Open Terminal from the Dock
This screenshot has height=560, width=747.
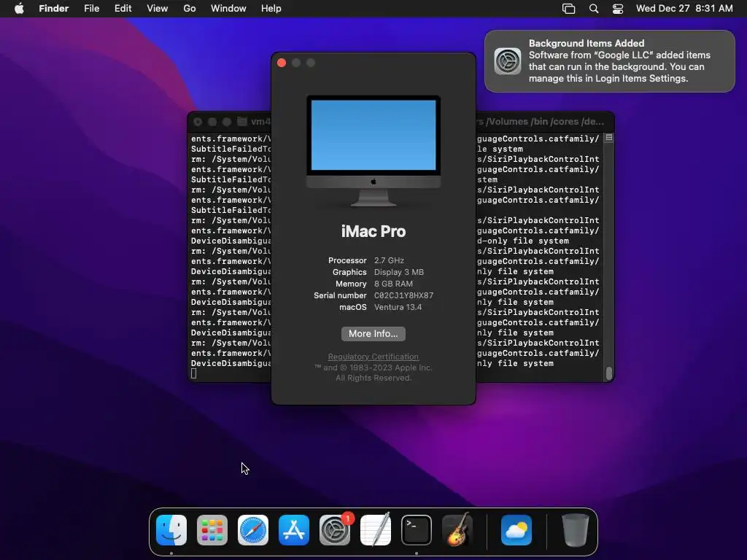click(417, 530)
